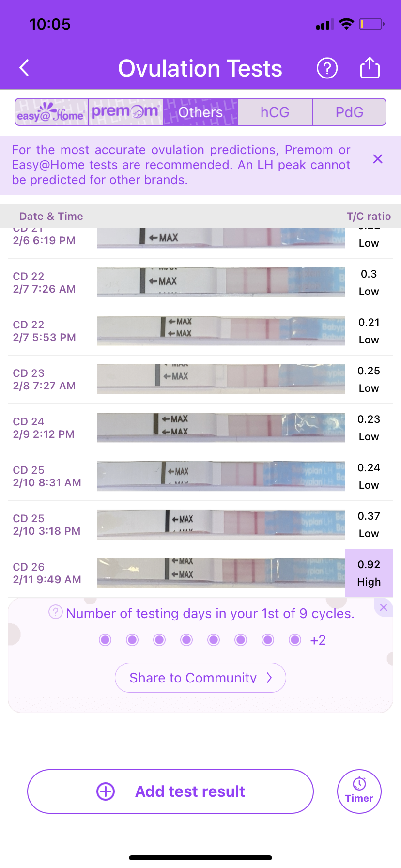Open the hCG tab
Image resolution: width=401 pixels, height=868 pixels.
click(275, 112)
